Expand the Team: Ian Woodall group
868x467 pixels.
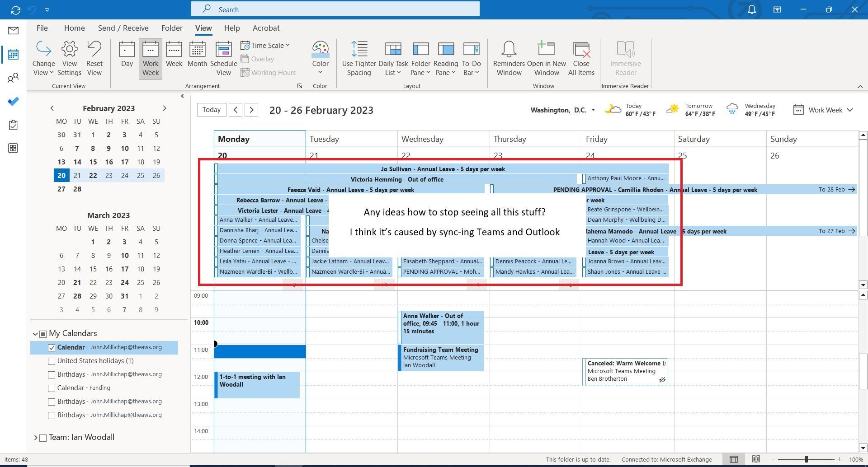click(x=35, y=437)
